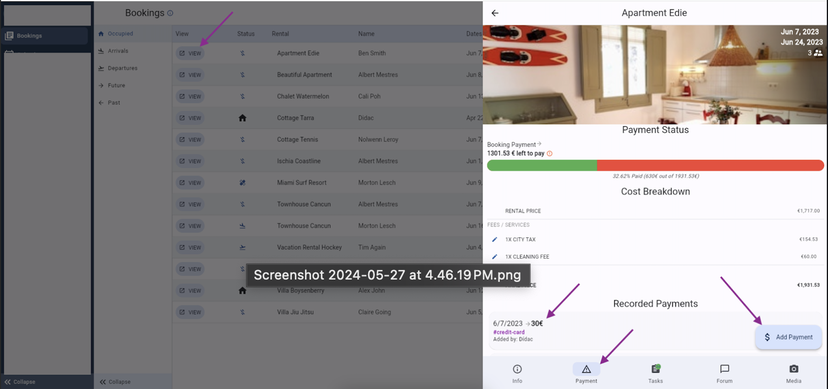Click the warning icon beside left to pay
Image resolution: width=828 pixels, height=389 pixels.
549,154
